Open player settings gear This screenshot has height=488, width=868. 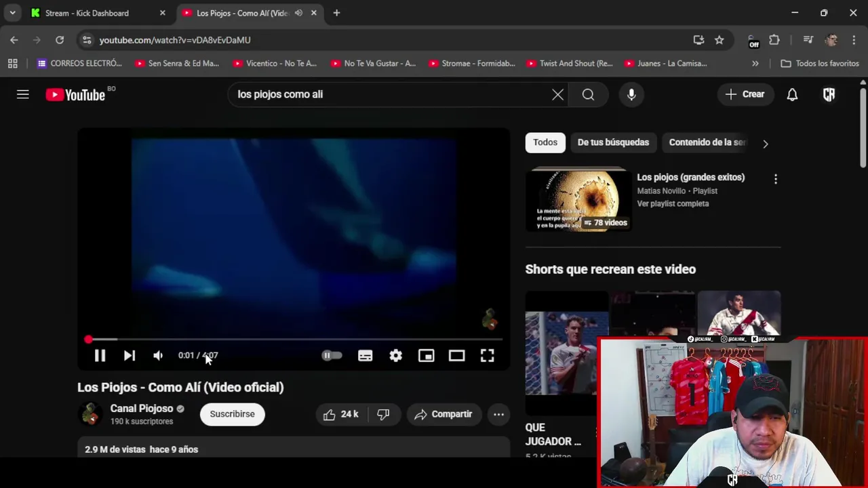coord(395,355)
